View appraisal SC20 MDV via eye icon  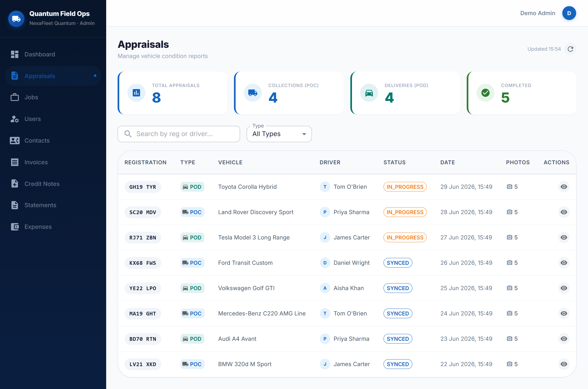click(564, 212)
